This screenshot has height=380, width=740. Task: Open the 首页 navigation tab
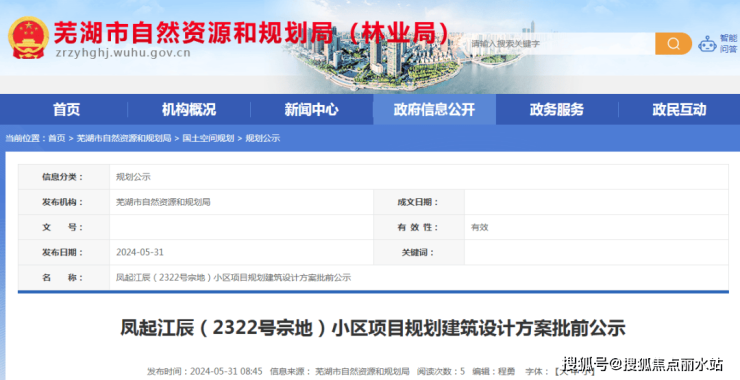pos(66,110)
